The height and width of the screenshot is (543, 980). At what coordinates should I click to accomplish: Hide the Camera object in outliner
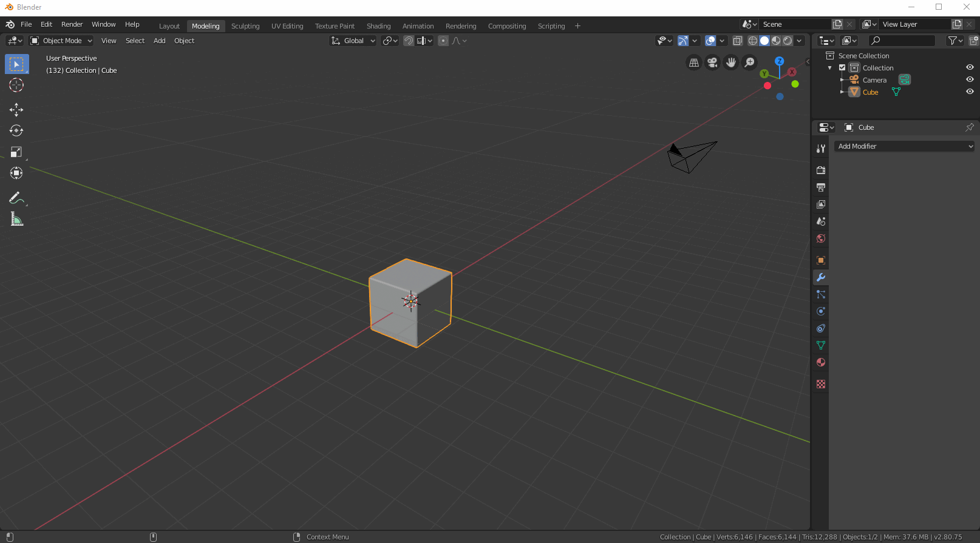click(970, 79)
